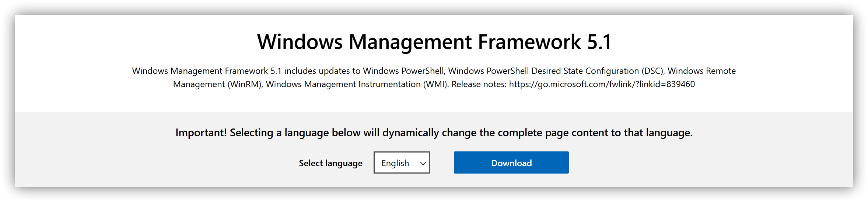Click the number 5.1 in the title
868x202 pixels.
[x=599, y=42]
